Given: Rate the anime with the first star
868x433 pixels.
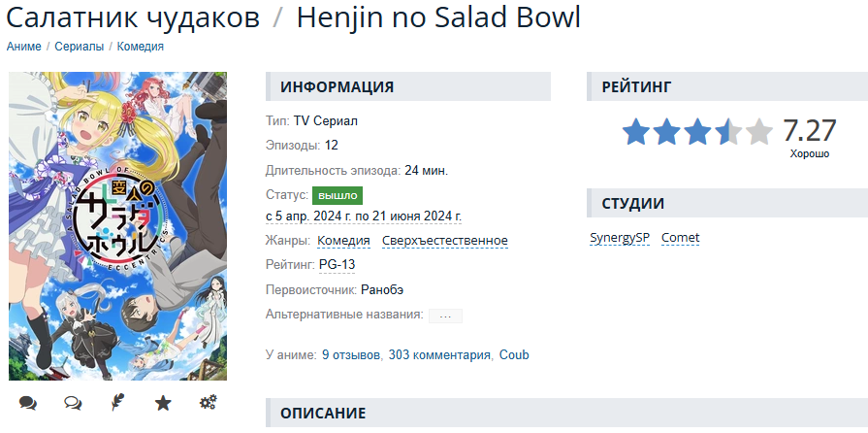Looking at the screenshot, I should (635, 131).
